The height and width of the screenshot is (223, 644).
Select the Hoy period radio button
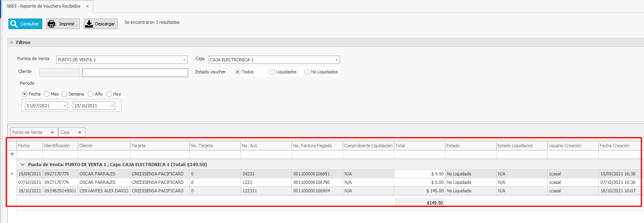tap(109, 94)
